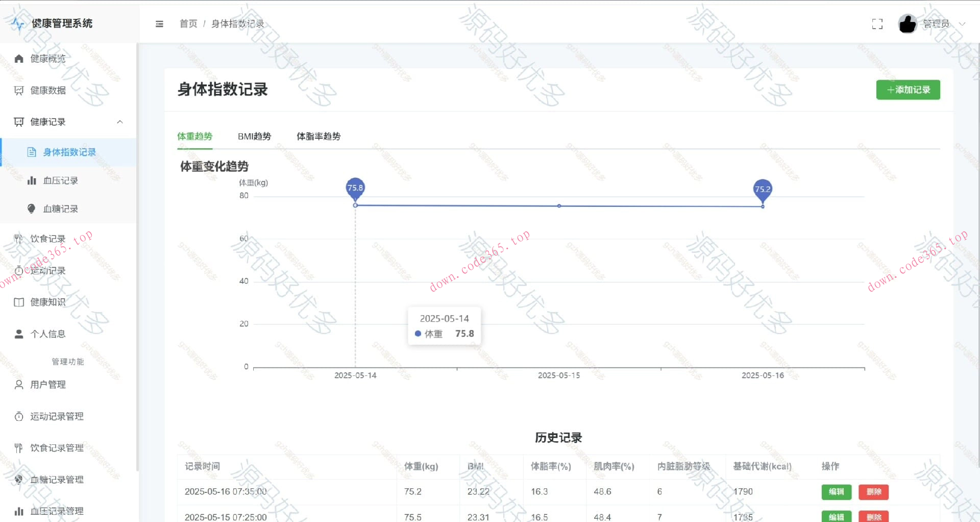Viewport: 980px width, 522px height.
Task: Delete the 2025-05-16 record via 删除
Action: 874,492
